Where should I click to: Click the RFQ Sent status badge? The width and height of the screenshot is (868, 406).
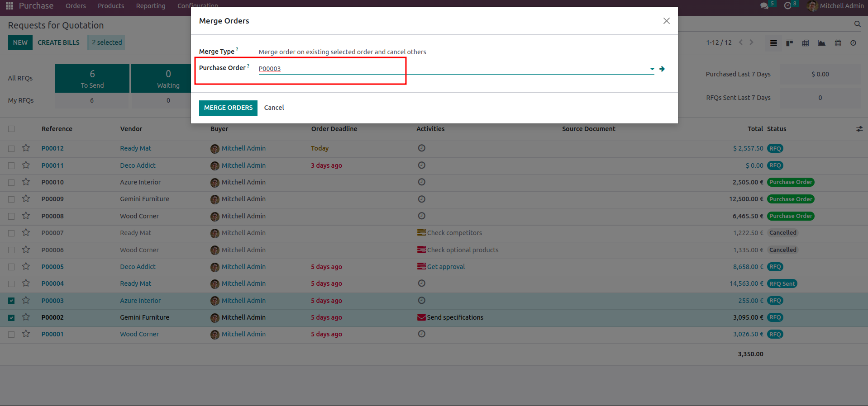tap(782, 283)
